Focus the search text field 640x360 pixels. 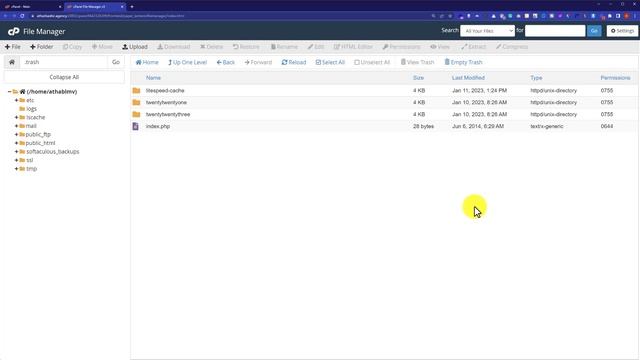coord(555,31)
